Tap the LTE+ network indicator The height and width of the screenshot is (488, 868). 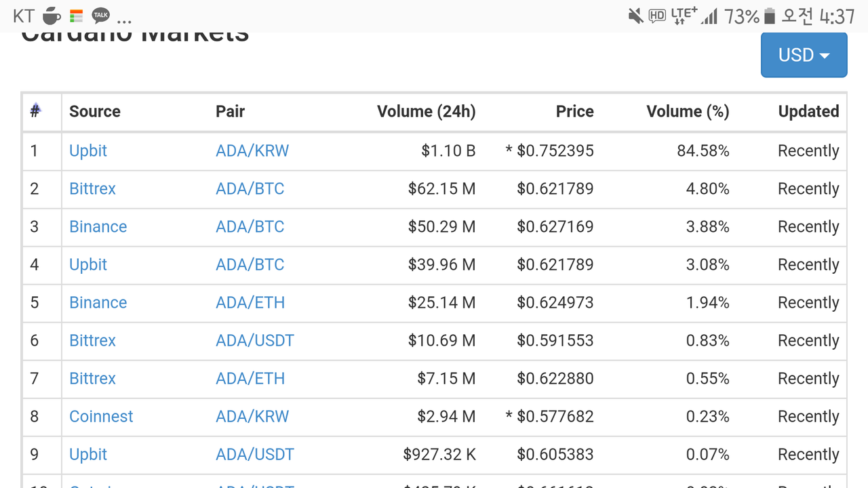684,16
